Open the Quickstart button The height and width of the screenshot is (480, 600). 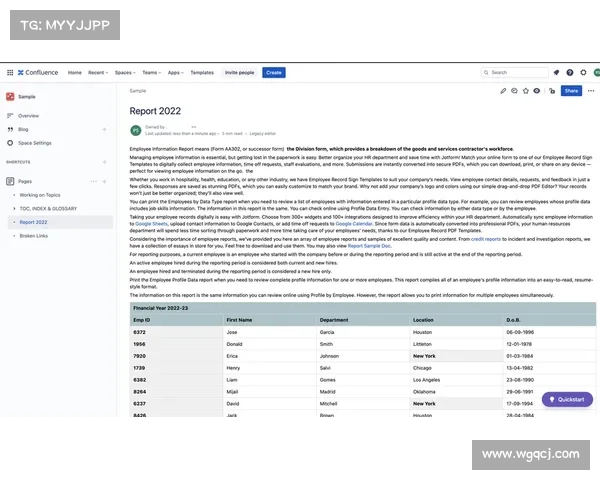[567, 399]
